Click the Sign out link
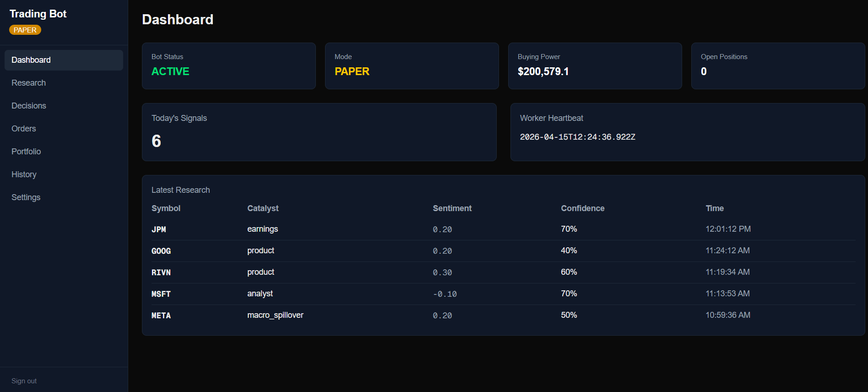The height and width of the screenshot is (392, 868). click(x=24, y=381)
